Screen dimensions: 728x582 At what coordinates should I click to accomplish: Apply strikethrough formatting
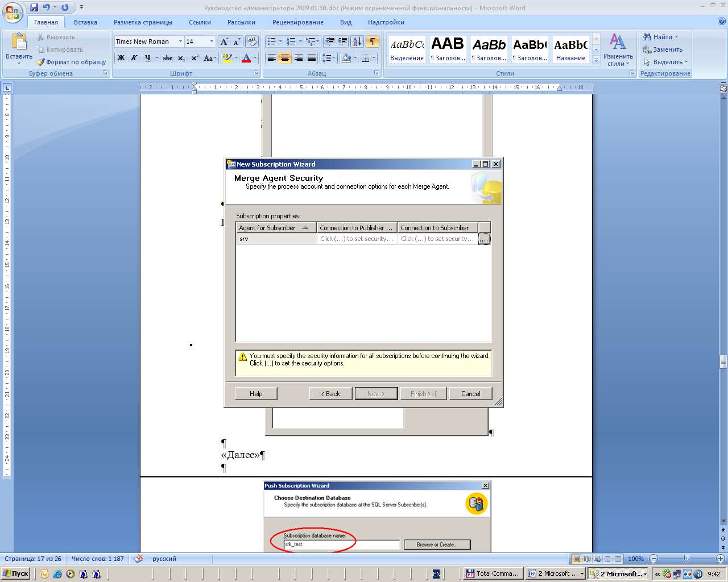[x=168, y=58]
